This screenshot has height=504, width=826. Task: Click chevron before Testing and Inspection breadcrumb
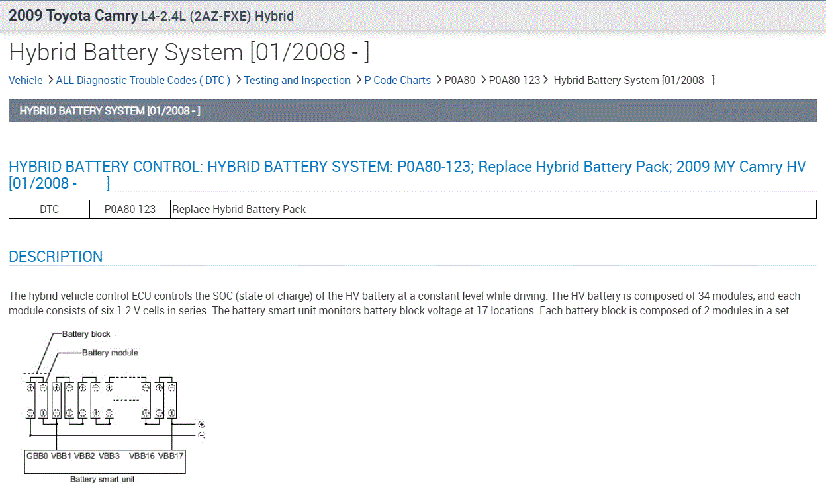(238, 80)
